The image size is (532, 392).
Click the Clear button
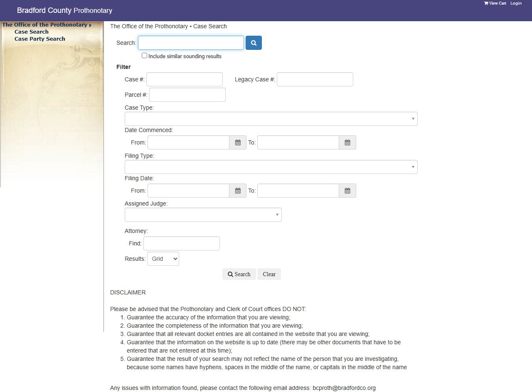point(269,274)
